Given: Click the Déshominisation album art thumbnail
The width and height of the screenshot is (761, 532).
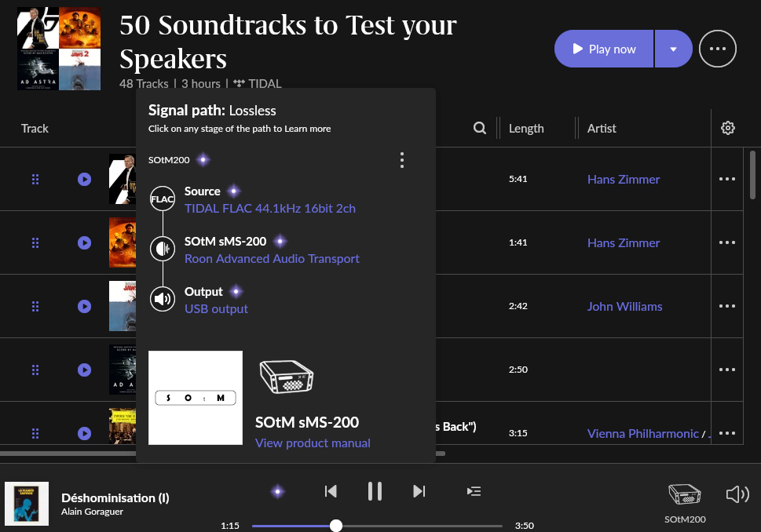Looking at the screenshot, I should coord(27,504).
